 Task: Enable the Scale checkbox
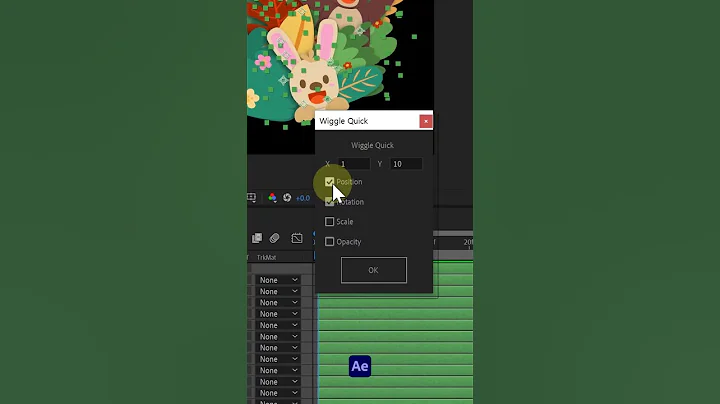[x=329, y=222]
